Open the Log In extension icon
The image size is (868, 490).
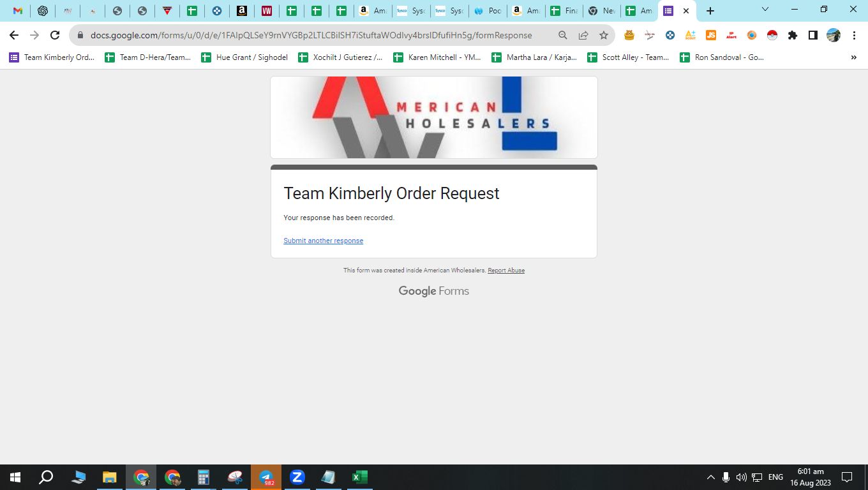point(650,36)
